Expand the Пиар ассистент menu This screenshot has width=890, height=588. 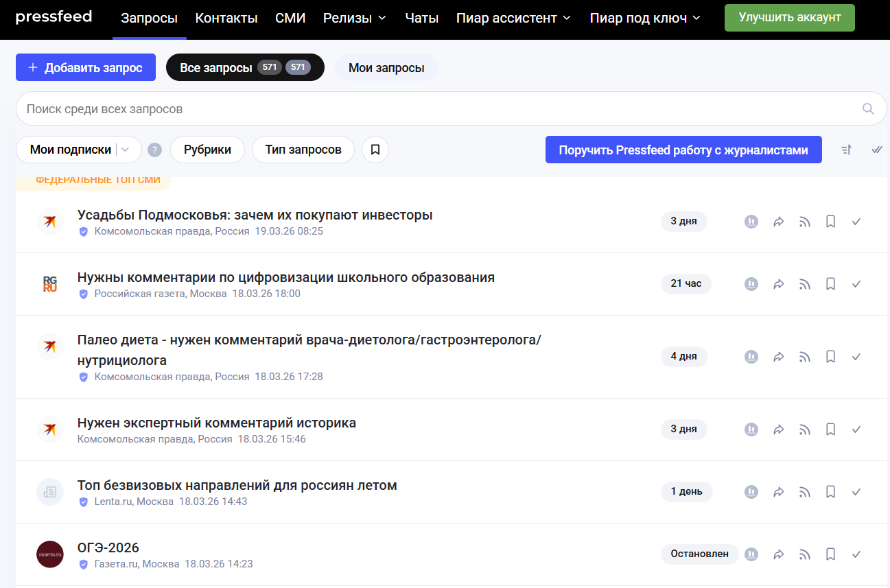(x=513, y=18)
